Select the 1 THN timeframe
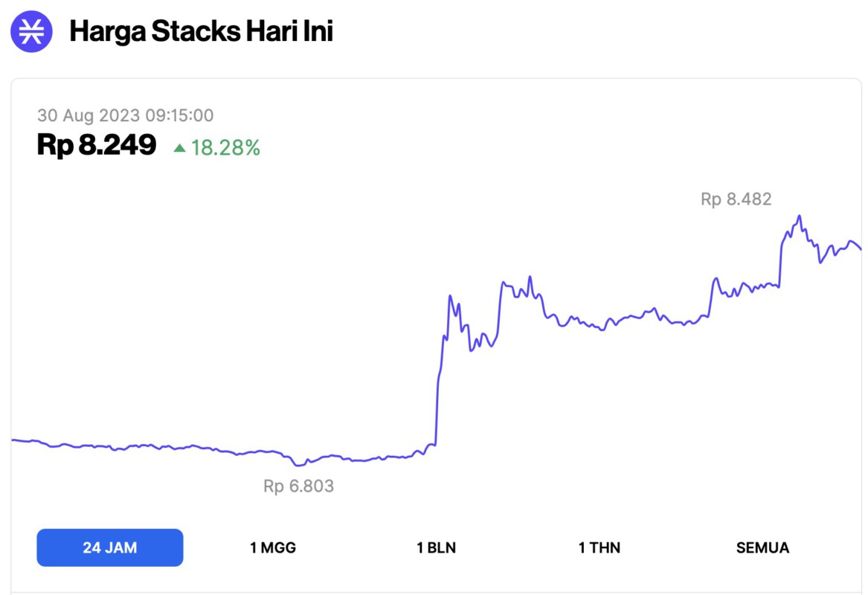The width and height of the screenshot is (868, 595). coord(599,547)
